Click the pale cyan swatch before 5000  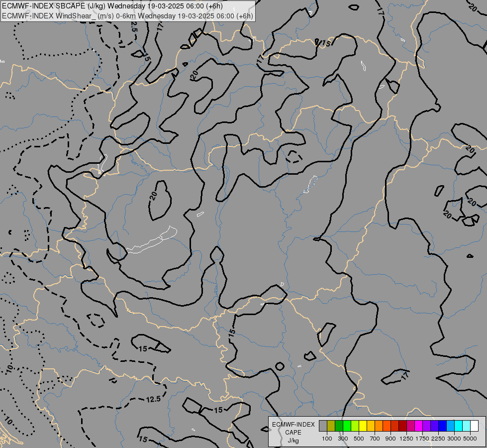click(467, 426)
